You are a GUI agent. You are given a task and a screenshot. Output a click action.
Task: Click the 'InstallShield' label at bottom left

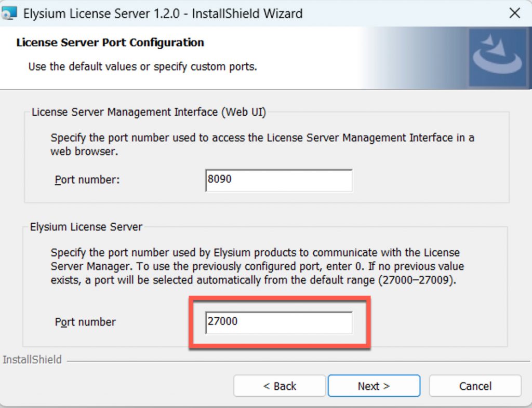click(x=32, y=360)
